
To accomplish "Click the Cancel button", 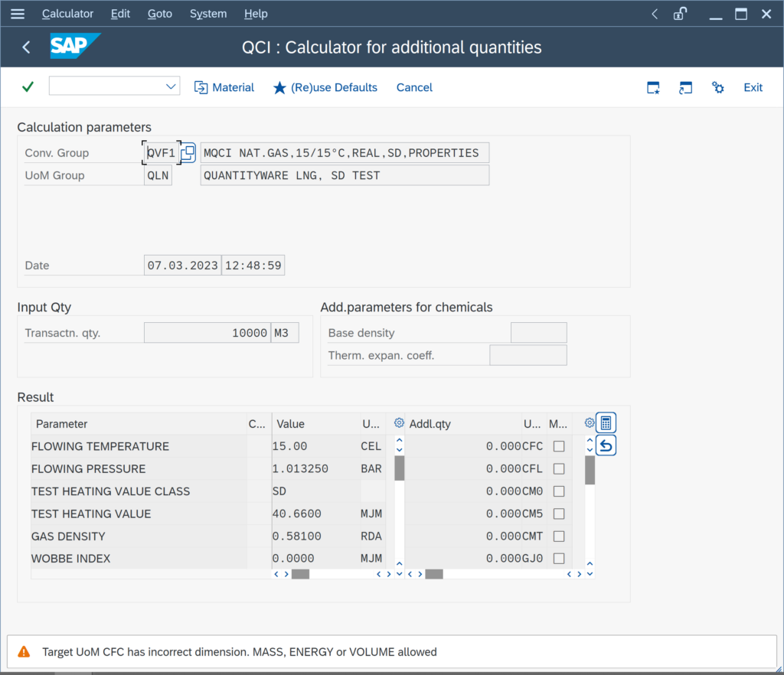I will tap(414, 87).
